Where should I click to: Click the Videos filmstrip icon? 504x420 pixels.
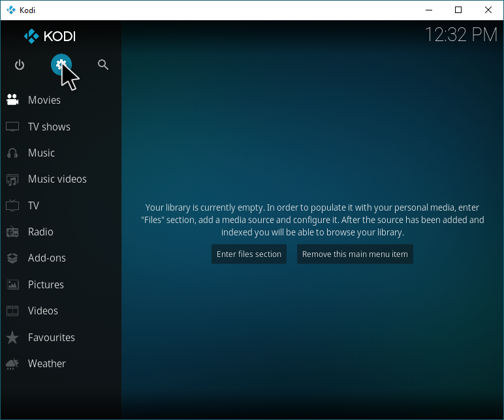[12, 311]
